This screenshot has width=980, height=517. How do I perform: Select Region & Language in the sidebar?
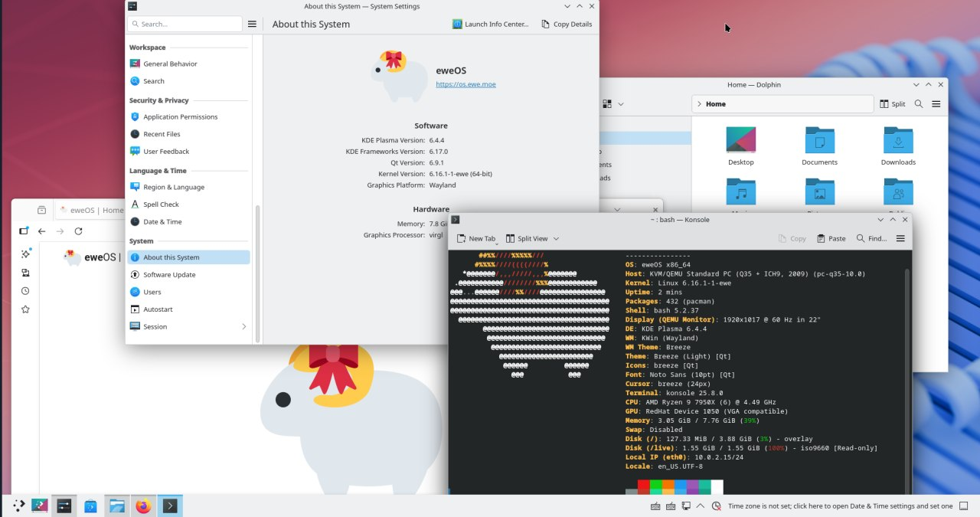coord(174,188)
